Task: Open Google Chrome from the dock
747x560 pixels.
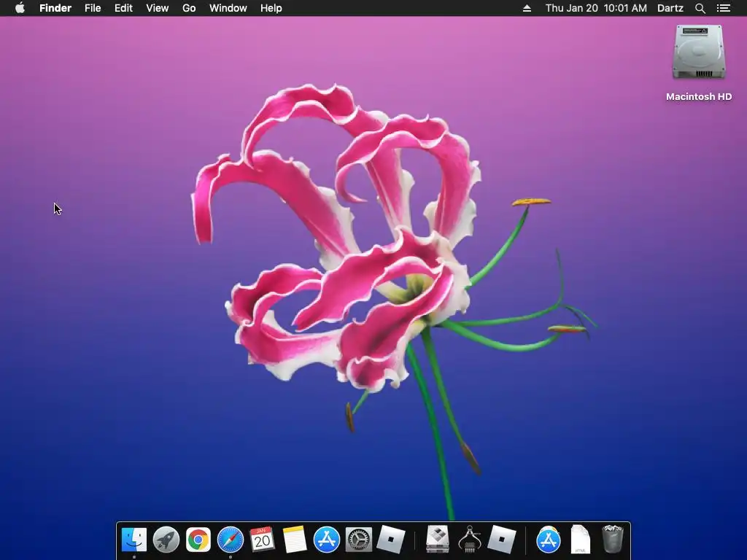Action: 198,540
